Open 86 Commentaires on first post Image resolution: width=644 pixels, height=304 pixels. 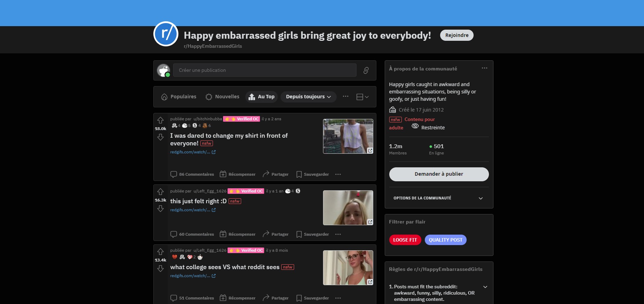coord(192,174)
